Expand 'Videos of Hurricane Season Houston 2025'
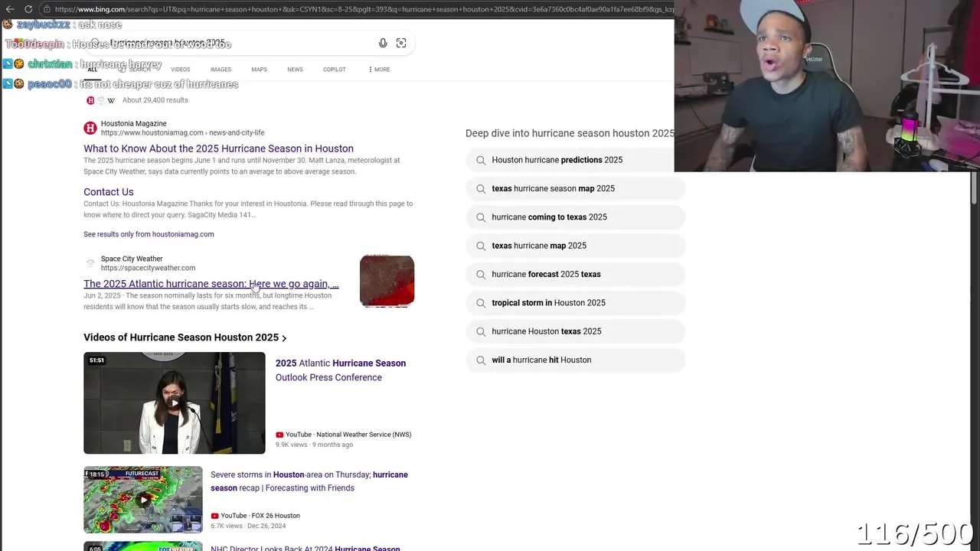 (x=185, y=337)
